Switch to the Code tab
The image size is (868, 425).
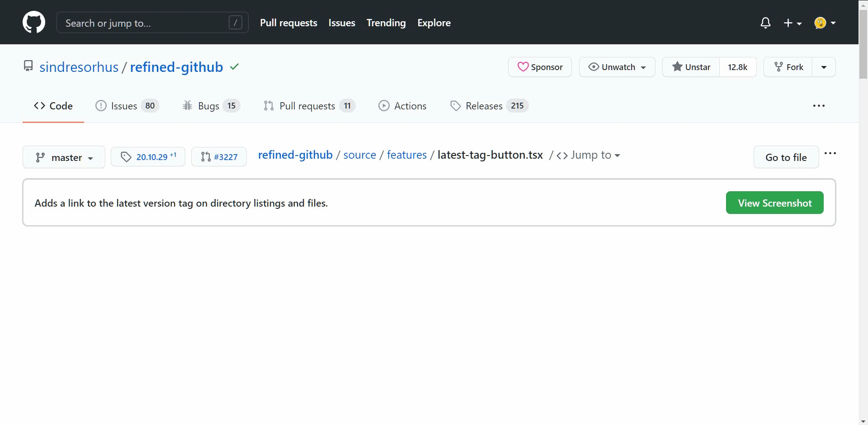click(x=53, y=106)
